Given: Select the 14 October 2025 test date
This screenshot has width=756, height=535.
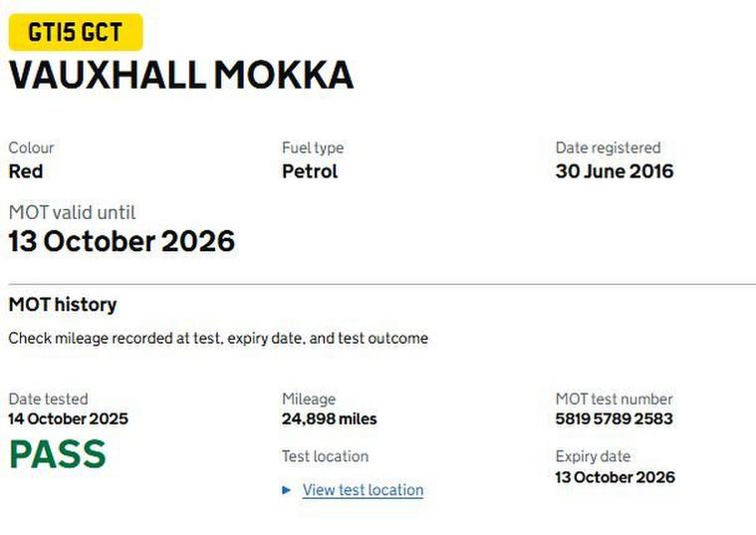Looking at the screenshot, I should 68,419.
